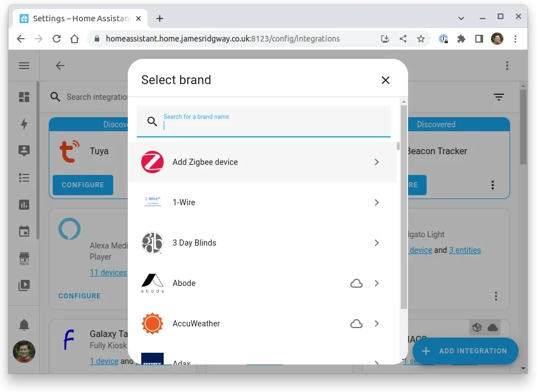Open the Chrome tab search dropdown

point(461,18)
